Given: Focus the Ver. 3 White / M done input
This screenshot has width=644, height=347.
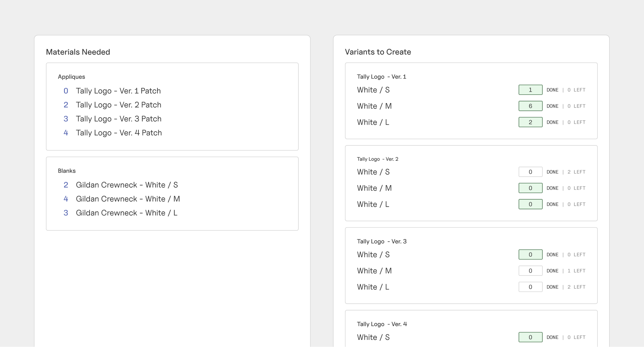Looking at the screenshot, I should pos(530,271).
